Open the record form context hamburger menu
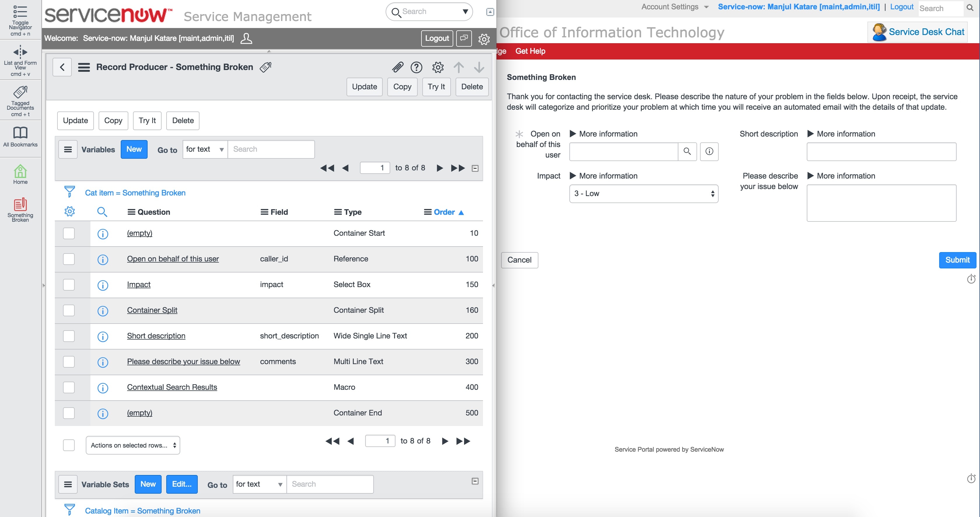Image resolution: width=980 pixels, height=517 pixels. tap(84, 67)
